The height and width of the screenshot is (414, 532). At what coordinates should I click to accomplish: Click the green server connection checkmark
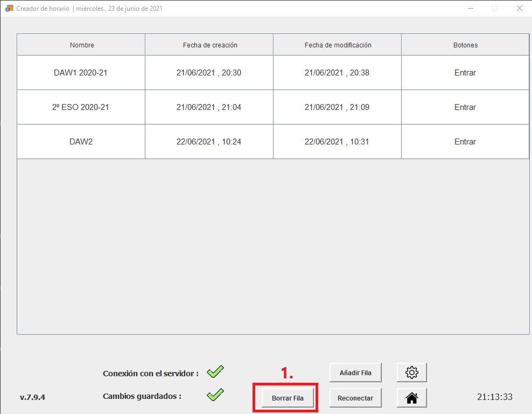[215, 371]
